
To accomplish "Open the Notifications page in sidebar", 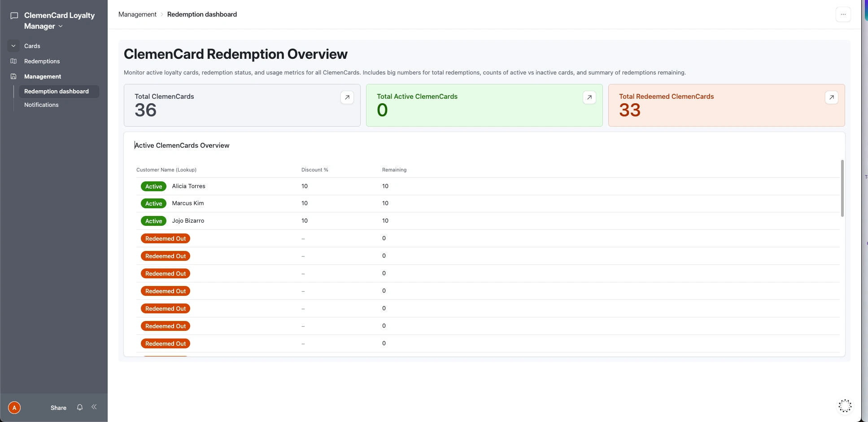I will [41, 105].
